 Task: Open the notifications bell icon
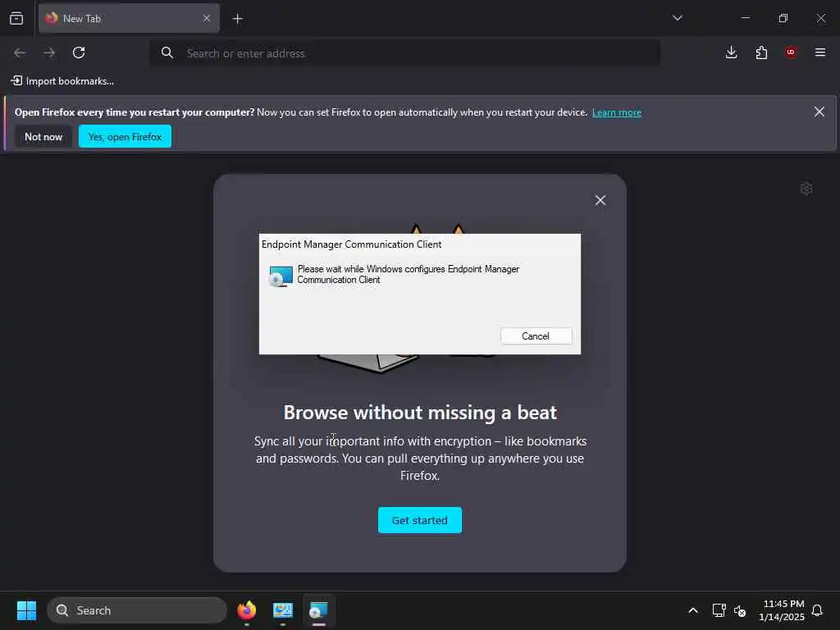pyautogui.click(x=817, y=610)
